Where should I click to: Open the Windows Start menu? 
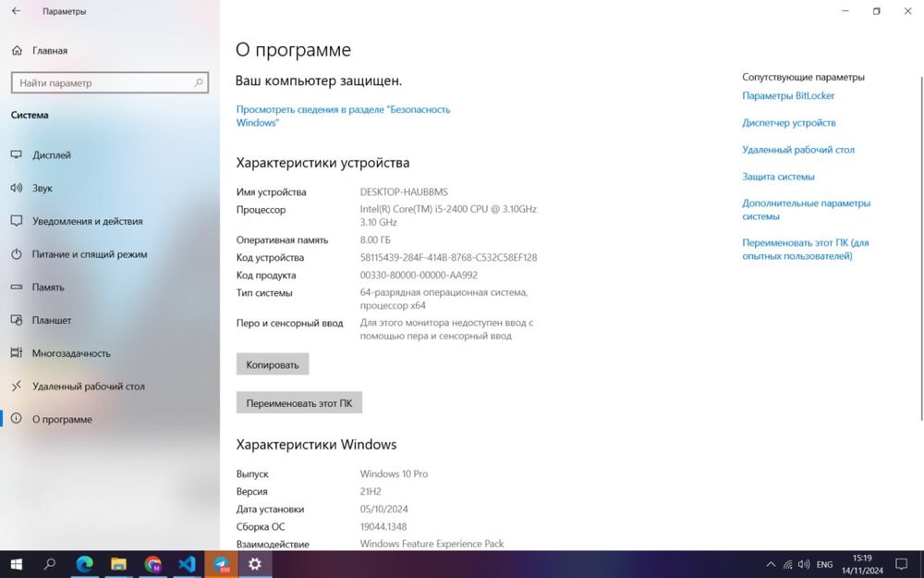click(16, 564)
